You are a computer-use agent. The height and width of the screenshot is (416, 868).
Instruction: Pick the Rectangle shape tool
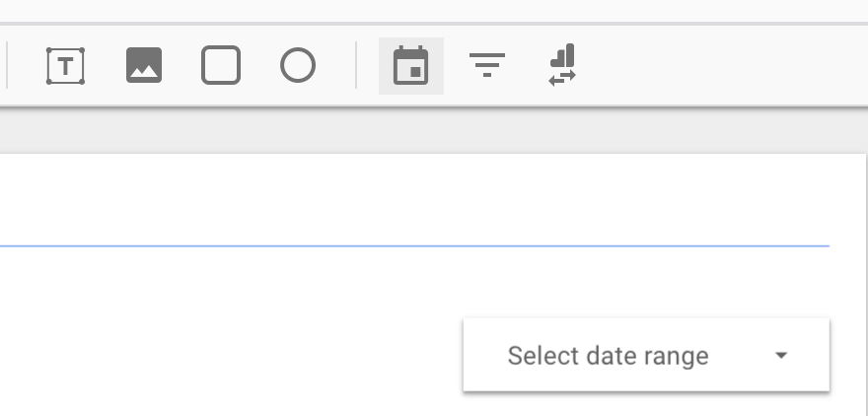(x=221, y=65)
